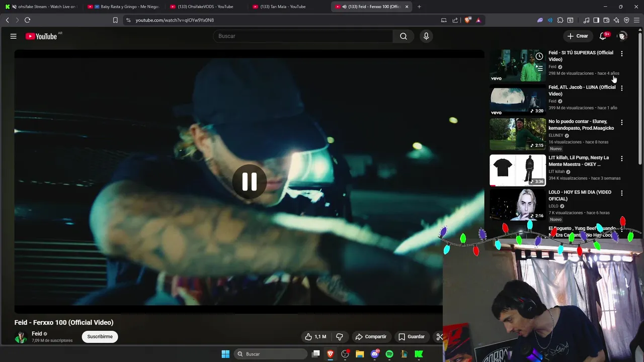The image size is (644, 362).
Task: Focus the YouTube Buscar search box
Action: [x=303, y=36]
